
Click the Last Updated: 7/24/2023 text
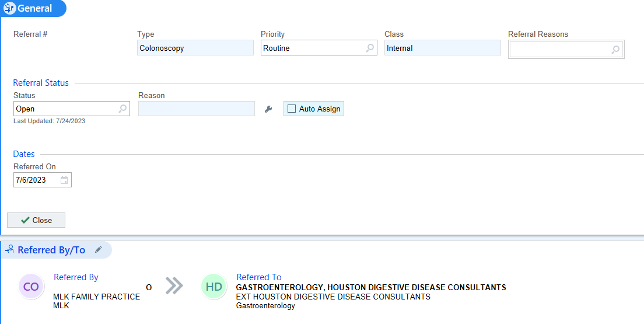(x=49, y=121)
